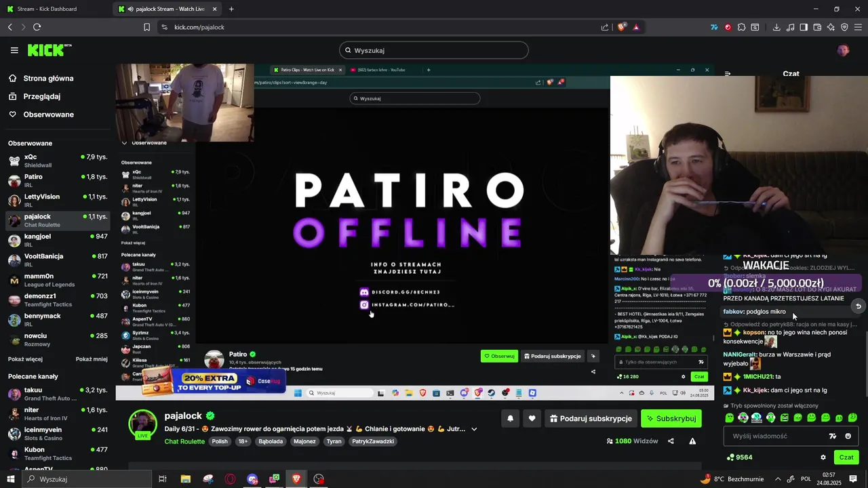Click the 9564 channel points indicator
Viewport: 868px width, 488px height.
739,457
